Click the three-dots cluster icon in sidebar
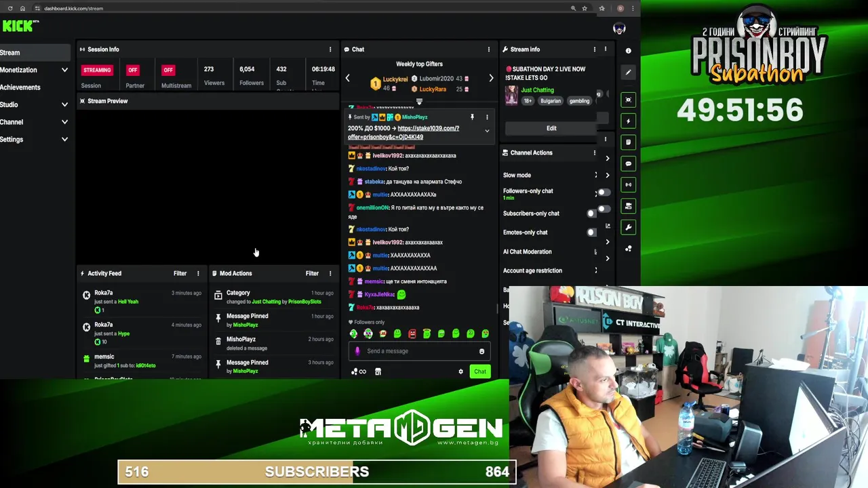This screenshot has height=488, width=868. click(628, 249)
